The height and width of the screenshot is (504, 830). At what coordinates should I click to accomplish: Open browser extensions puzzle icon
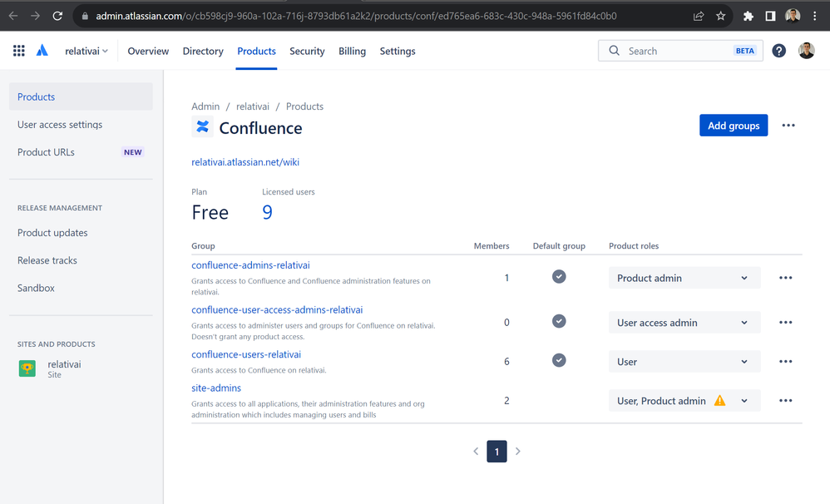(748, 16)
